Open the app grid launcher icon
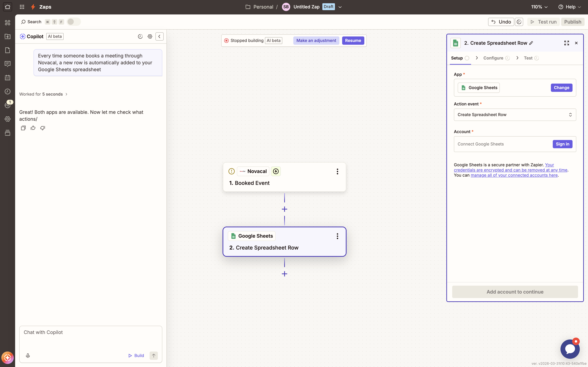The image size is (588, 367). point(22,7)
